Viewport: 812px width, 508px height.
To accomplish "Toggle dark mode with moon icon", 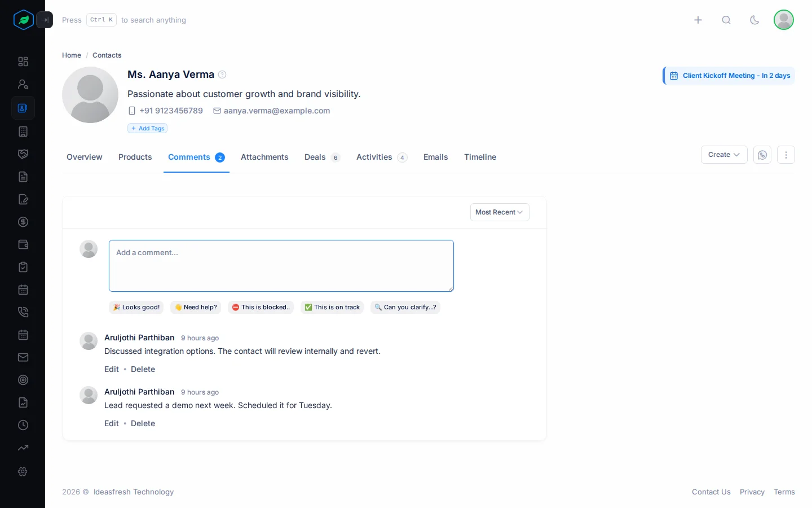I will tap(754, 20).
